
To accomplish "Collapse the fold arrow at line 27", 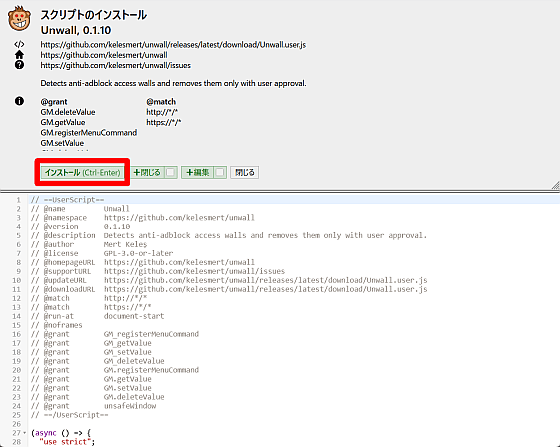I will [x=25, y=433].
